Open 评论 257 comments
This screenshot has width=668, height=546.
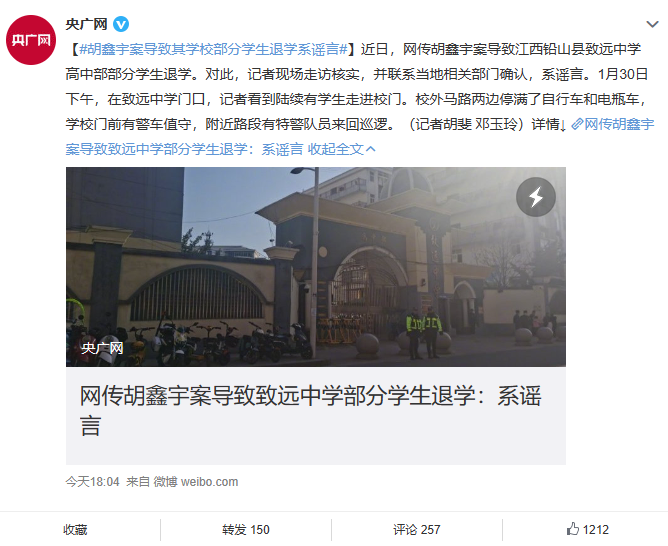click(x=417, y=529)
